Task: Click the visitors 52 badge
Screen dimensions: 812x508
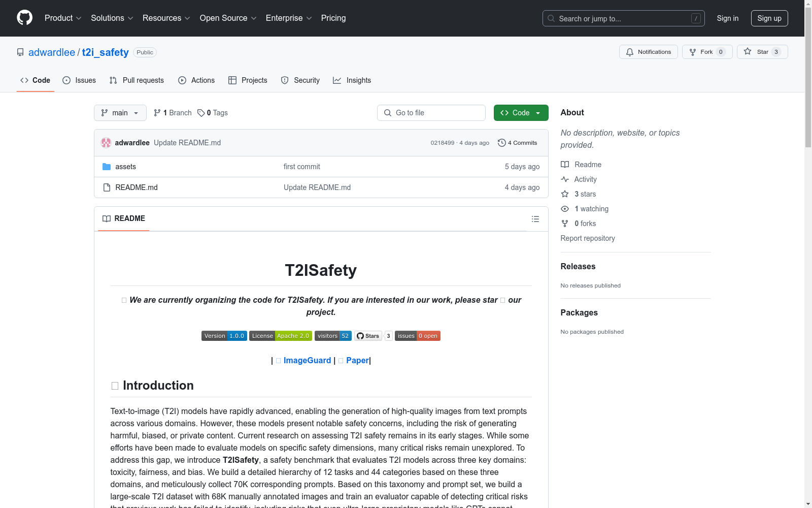Action: point(333,336)
